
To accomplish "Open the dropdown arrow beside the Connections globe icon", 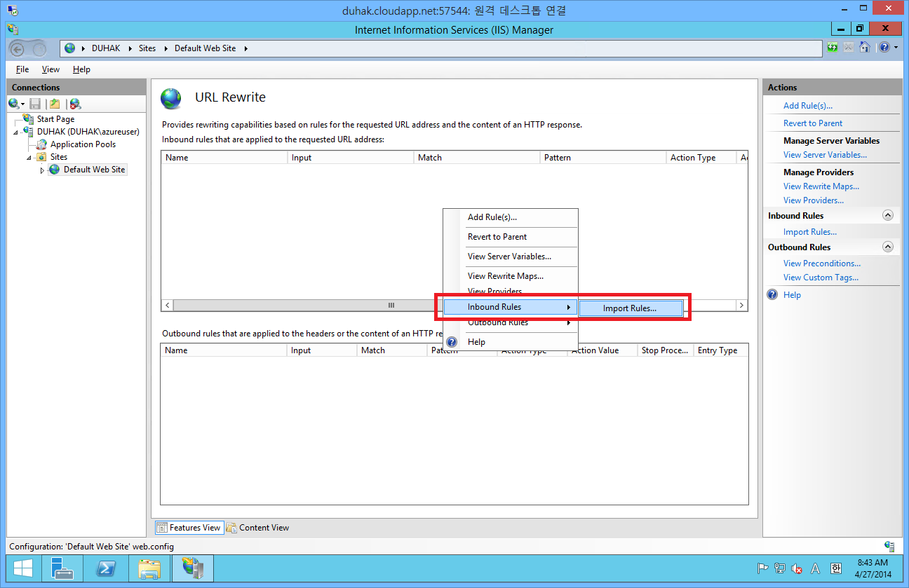I will [x=22, y=104].
